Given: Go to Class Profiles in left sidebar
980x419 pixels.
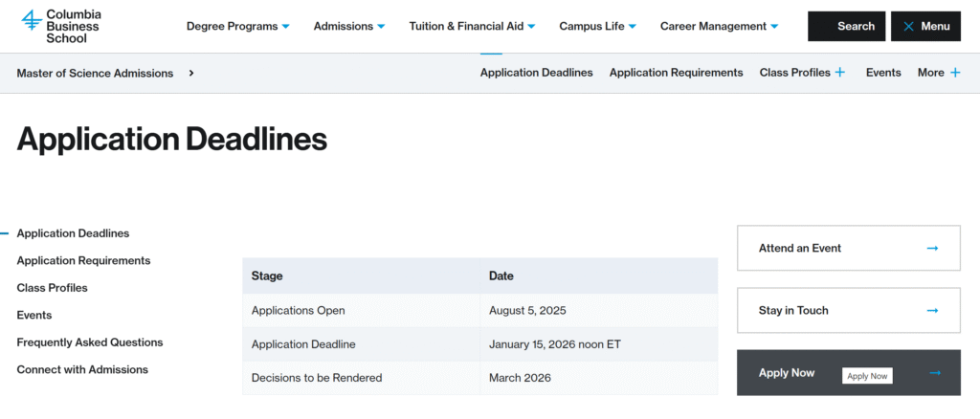Looking at the screenshot, I should point(52,288).
